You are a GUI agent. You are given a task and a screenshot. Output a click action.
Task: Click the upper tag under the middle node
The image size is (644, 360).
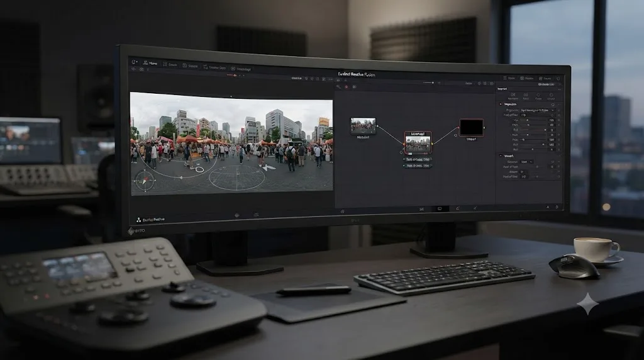click(x=418, y=159)
